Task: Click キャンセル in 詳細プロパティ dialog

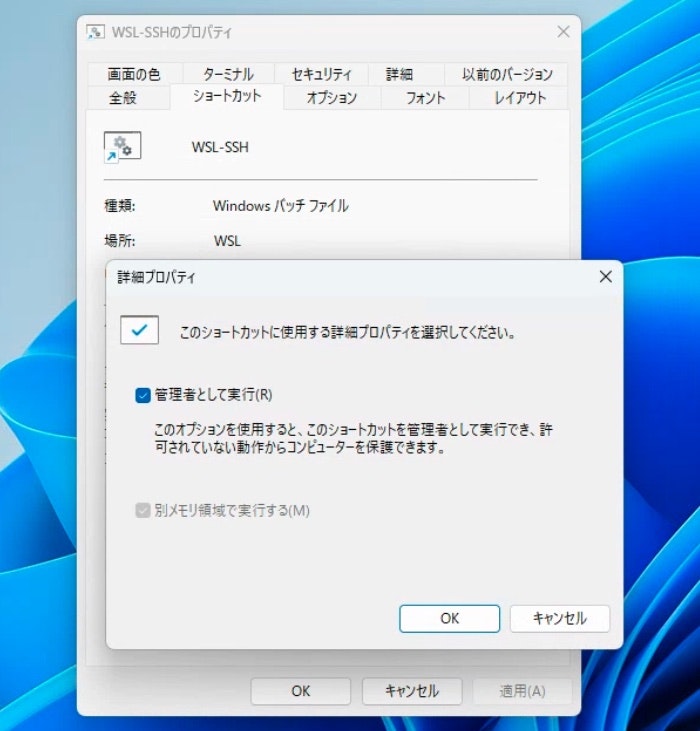Action: pyautogui.click(x=560, y=619)
